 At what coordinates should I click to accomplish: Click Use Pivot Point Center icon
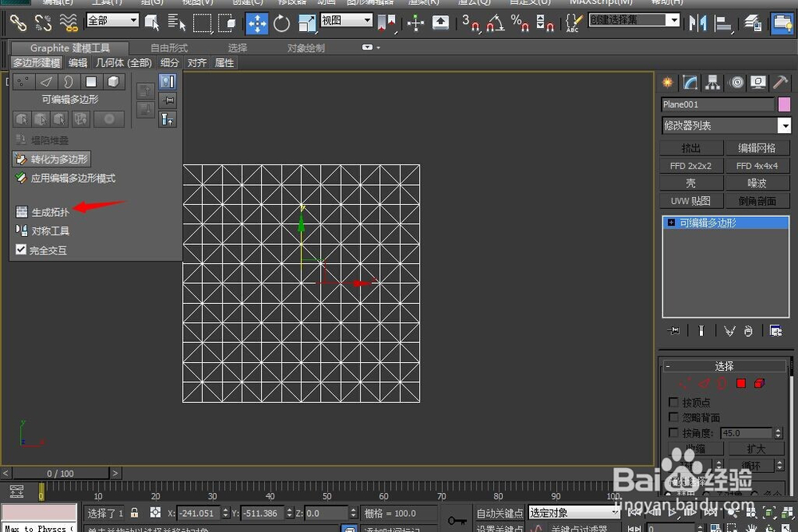pos(386,23)
